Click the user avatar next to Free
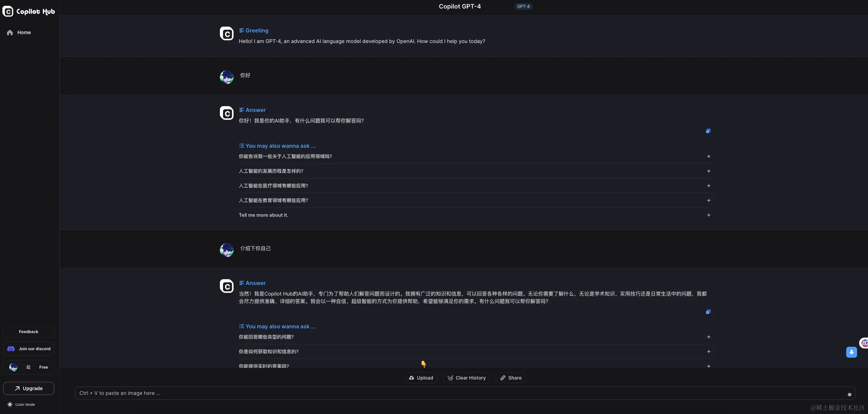Image resolution: width=868 pixels, height=414 pixels. [13, 367]
